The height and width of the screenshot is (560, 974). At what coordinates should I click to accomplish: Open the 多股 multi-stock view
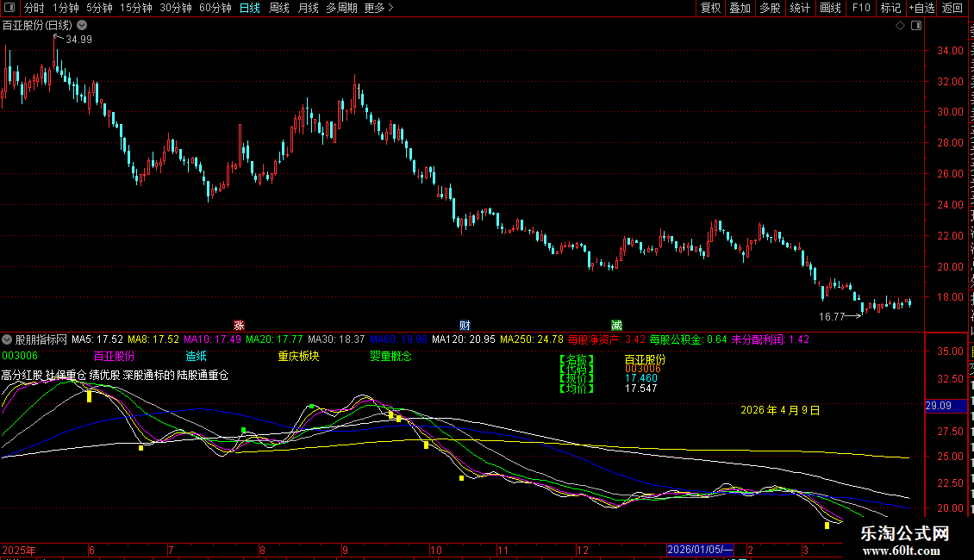tap(771, 8)
